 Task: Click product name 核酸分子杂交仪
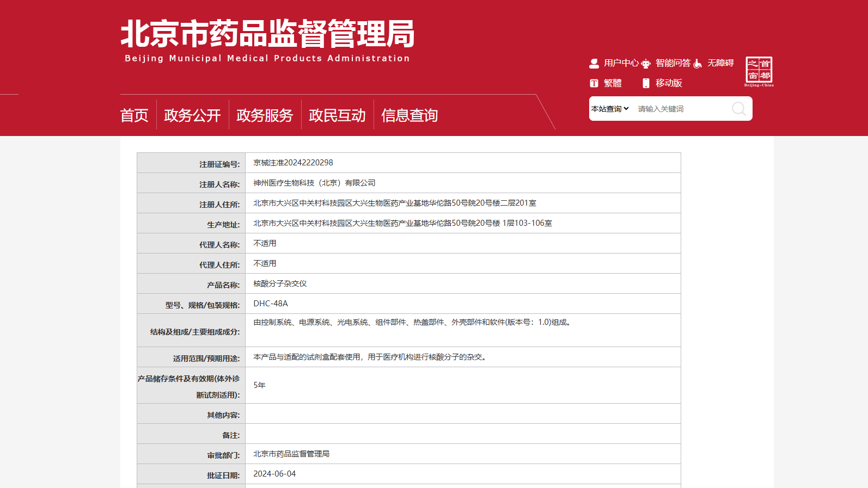(x=280, y=283)
